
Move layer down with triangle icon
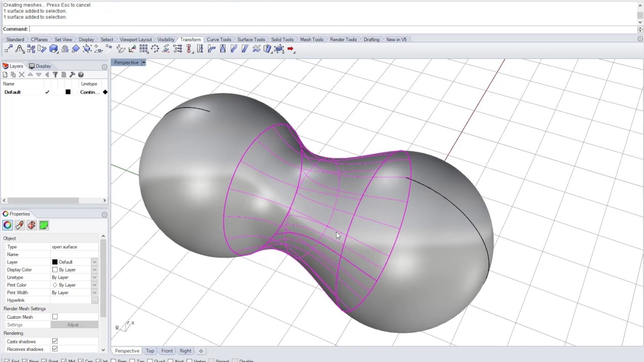tap(38, 74)
